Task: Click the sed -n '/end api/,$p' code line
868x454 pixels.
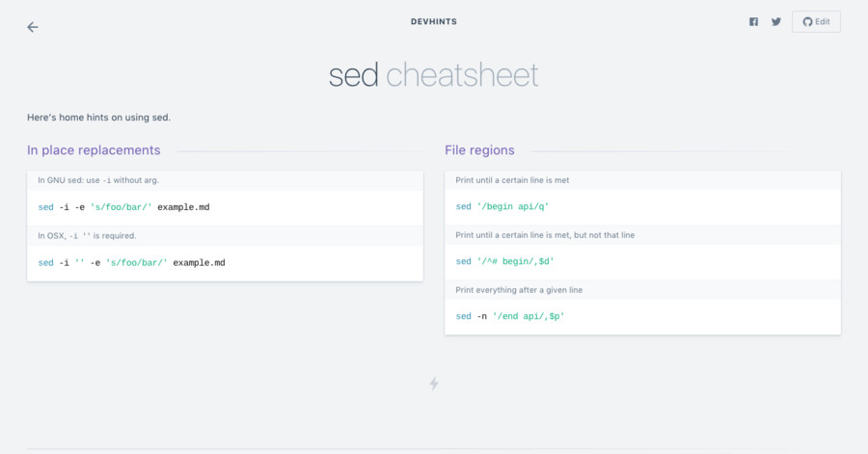Action: pos(509,316)
